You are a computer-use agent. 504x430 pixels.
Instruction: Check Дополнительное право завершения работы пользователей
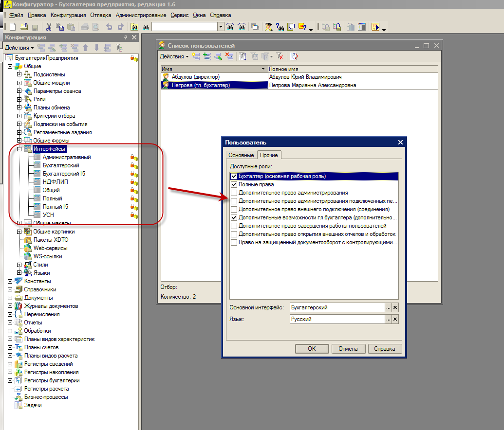(234, 226)
